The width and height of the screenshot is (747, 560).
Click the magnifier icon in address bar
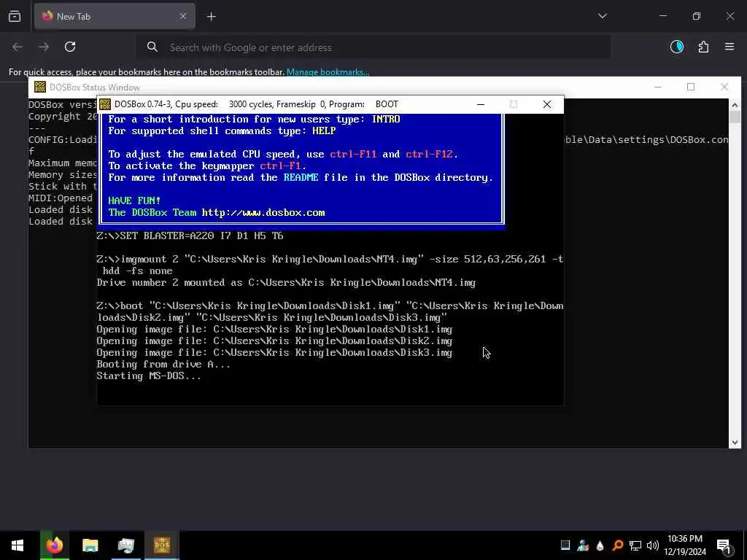[x=152, y=47]
